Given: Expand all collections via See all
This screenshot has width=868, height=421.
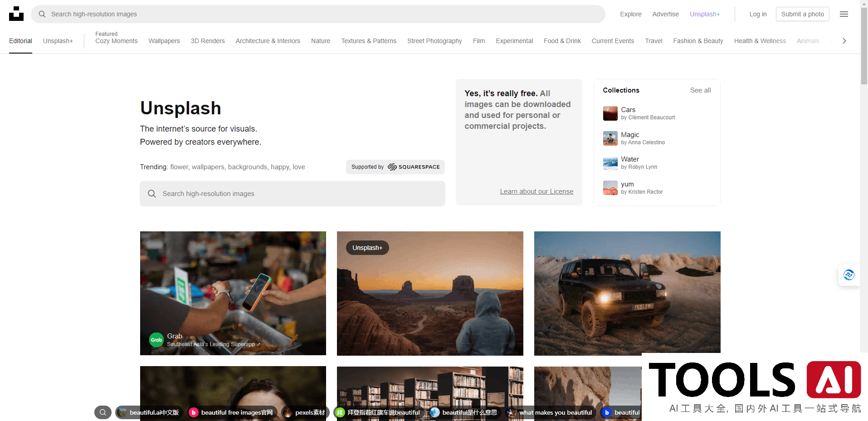Looking at the screenshot, I should click(700, 90).
